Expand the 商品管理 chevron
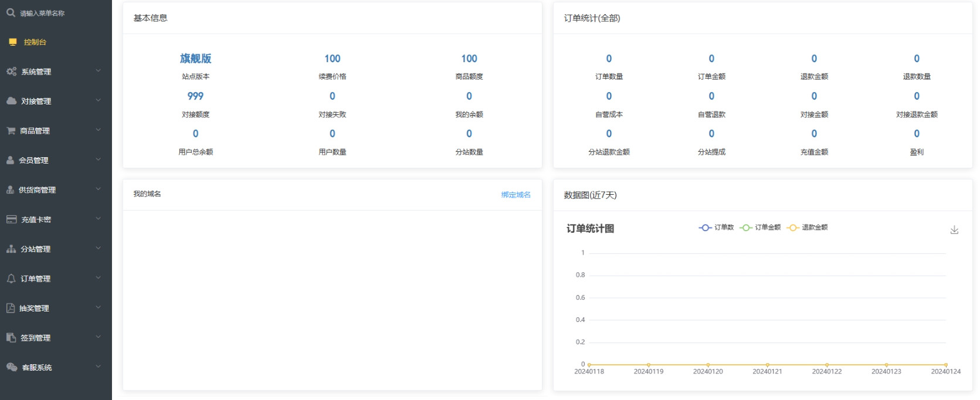This screenshot has width=980, height=400. click(99, 130)
